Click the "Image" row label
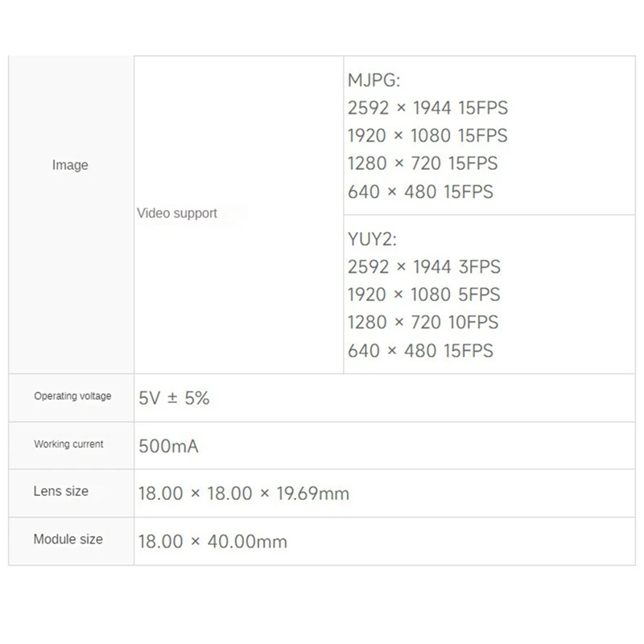Screen dimensions: 644x644 coord(70,165)
